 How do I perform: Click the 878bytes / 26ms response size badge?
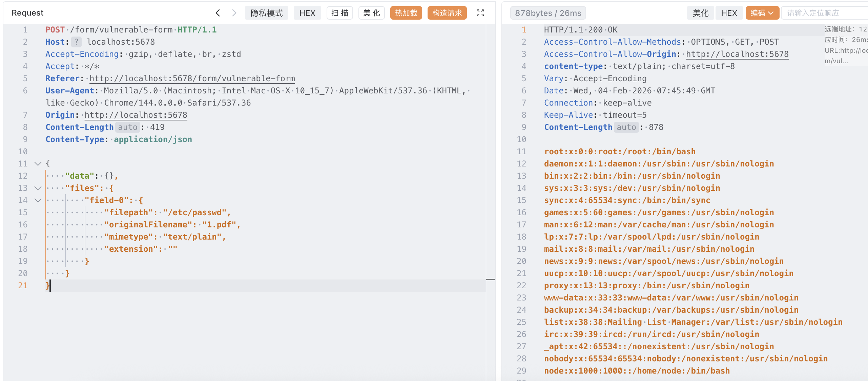(x=548, y=13)
